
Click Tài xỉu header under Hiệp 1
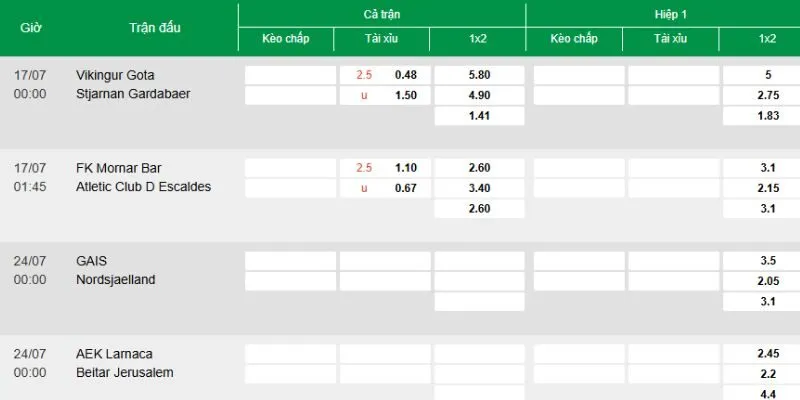pos(670,39)
